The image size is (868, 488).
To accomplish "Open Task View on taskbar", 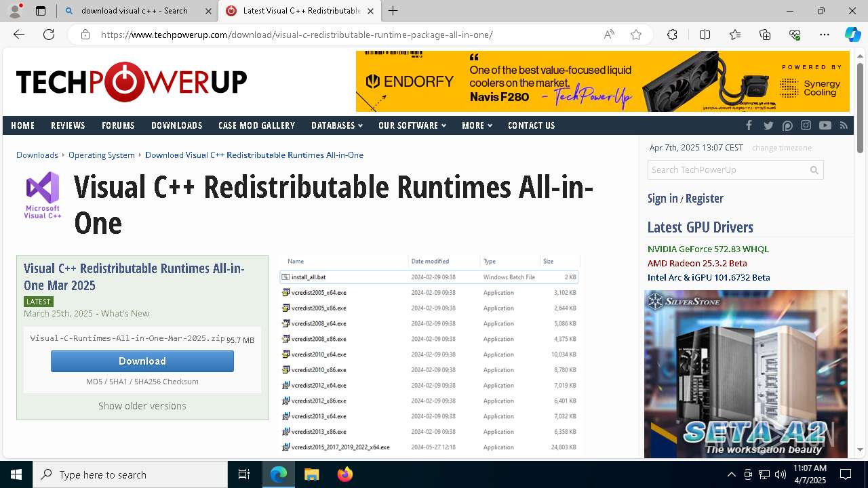I will point(244,474).
